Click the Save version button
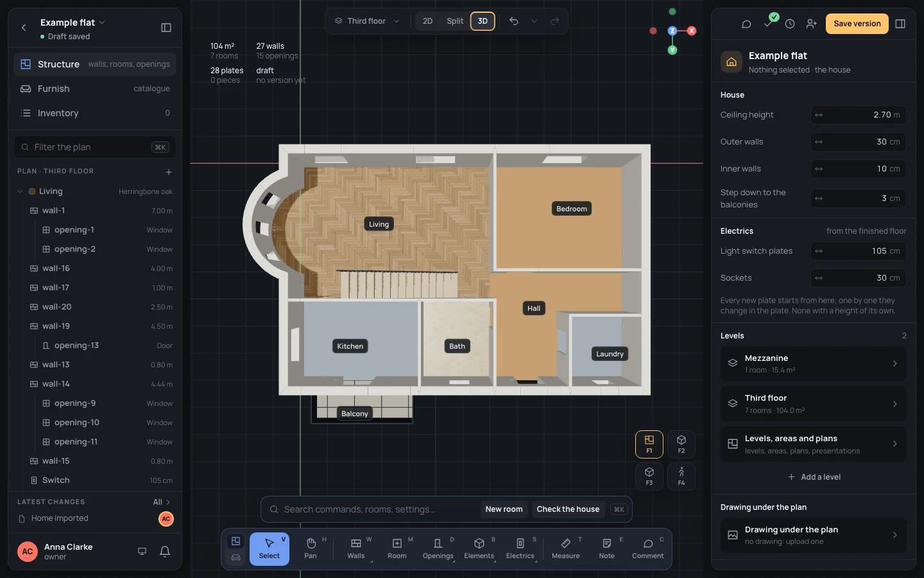Screen dimensions: 924x578 coord(857,24)
